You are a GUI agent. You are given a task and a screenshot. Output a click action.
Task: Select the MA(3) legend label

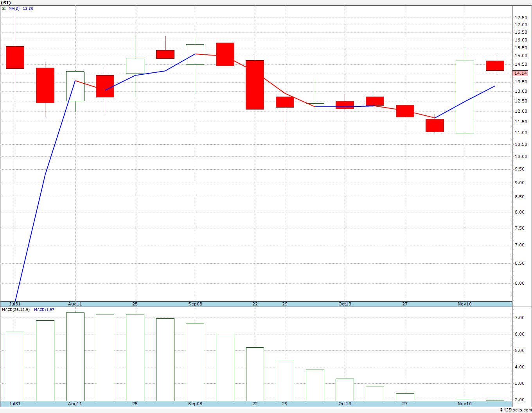tap(14, 9)
